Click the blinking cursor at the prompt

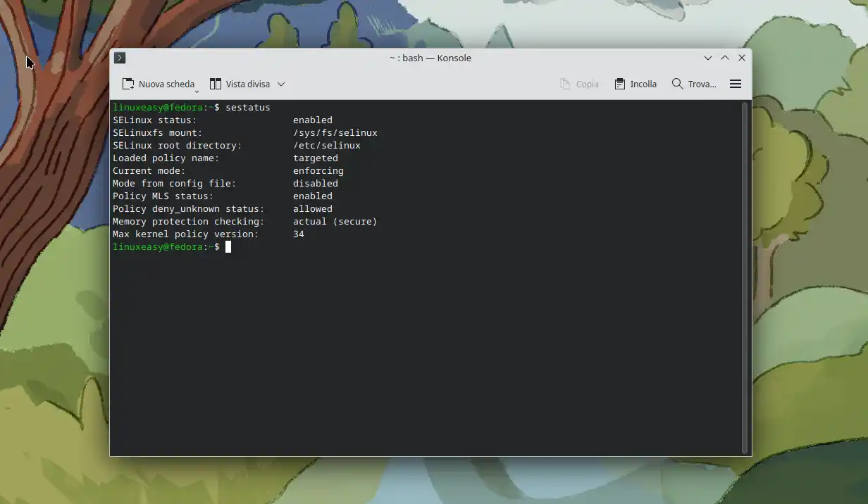[x=228, y=247]
